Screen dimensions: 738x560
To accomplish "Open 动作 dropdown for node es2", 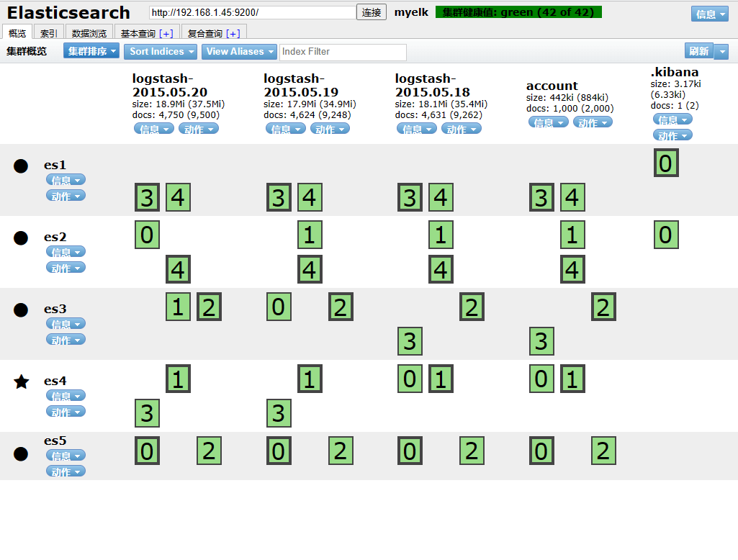I will pyautogui.click(x=66, y=268).
